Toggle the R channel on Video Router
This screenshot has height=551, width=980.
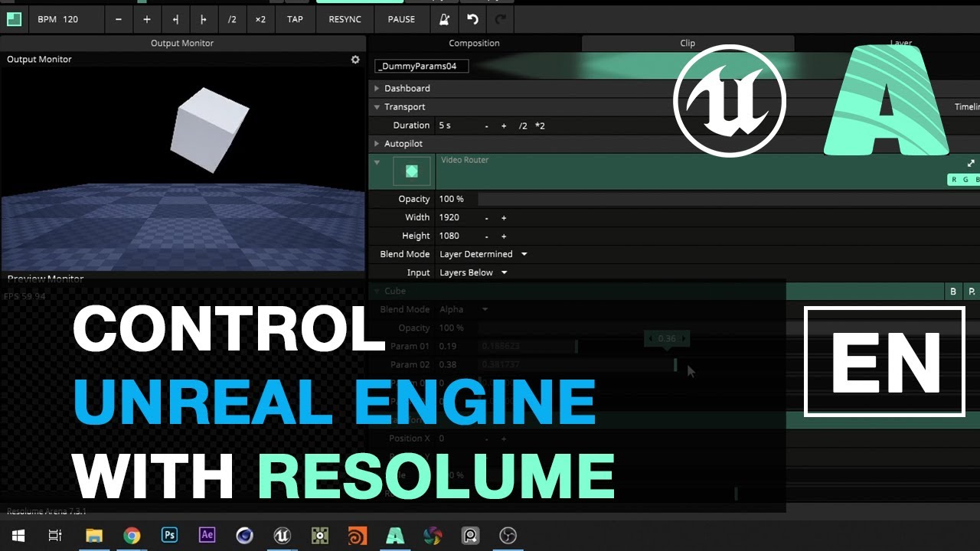pyautogui.click(x=954, y=180)
